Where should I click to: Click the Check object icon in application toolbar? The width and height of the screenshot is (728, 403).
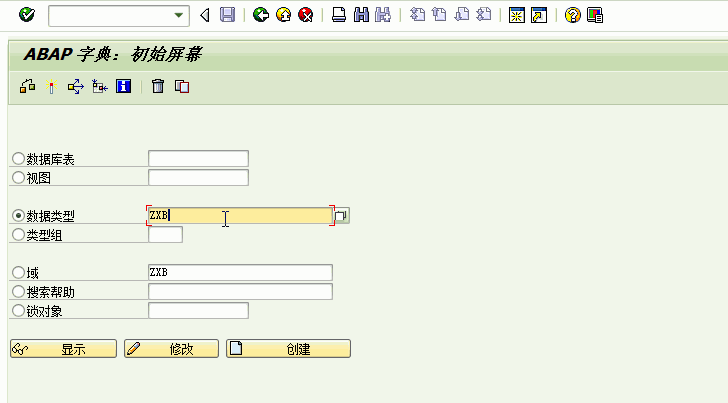[28, 86]
